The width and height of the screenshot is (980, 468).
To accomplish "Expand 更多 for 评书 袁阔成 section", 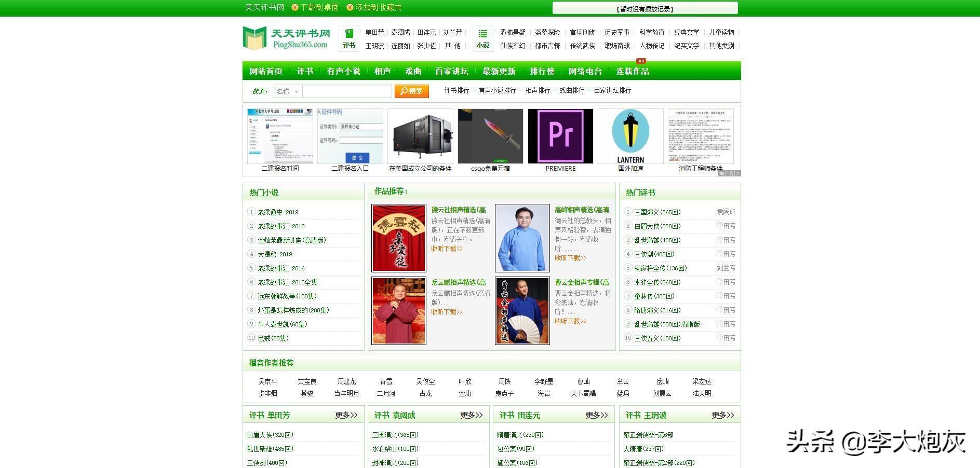I will 472,415.
